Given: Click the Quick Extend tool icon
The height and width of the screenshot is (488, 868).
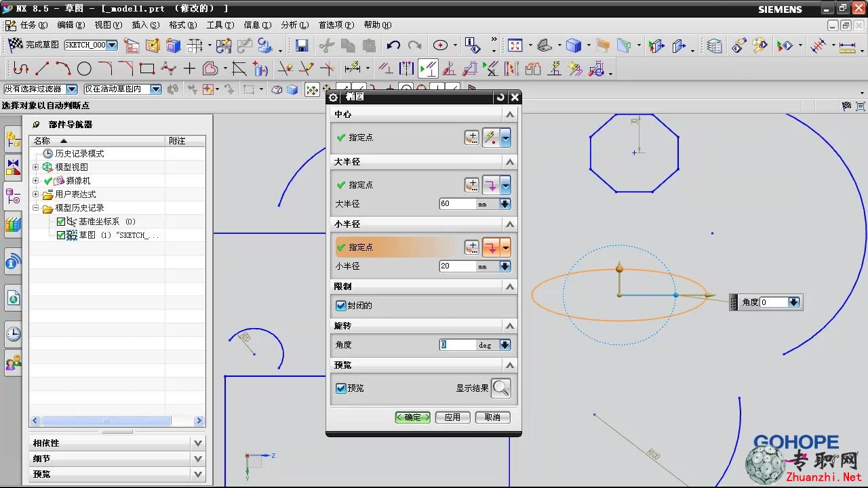Looking at the screenshot, I should 307,68.
